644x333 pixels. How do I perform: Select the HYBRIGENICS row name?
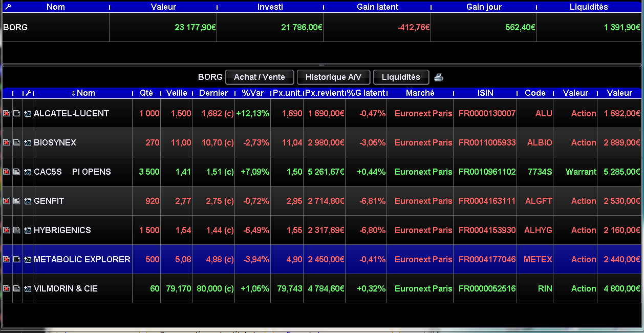point(62,230)
